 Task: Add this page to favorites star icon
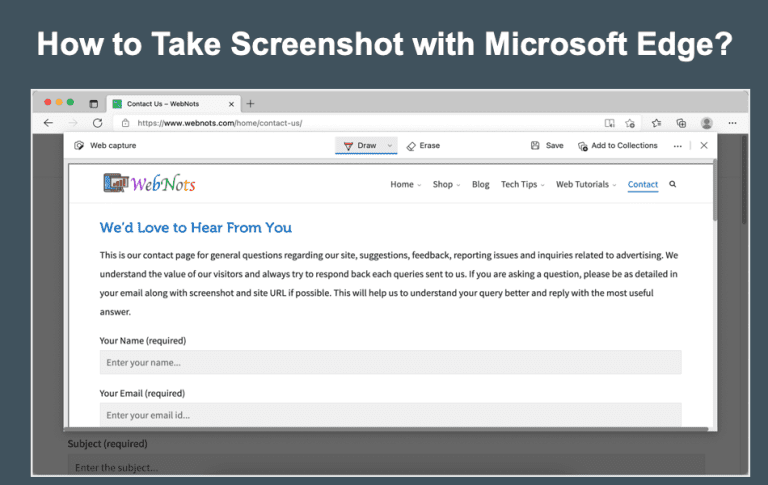coord(630,123)
